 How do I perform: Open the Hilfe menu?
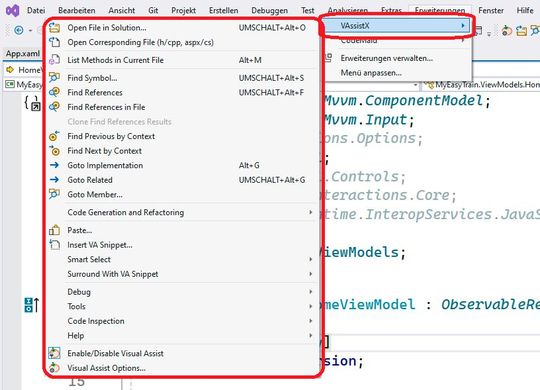pyautogui.click(x=525, y=11)
